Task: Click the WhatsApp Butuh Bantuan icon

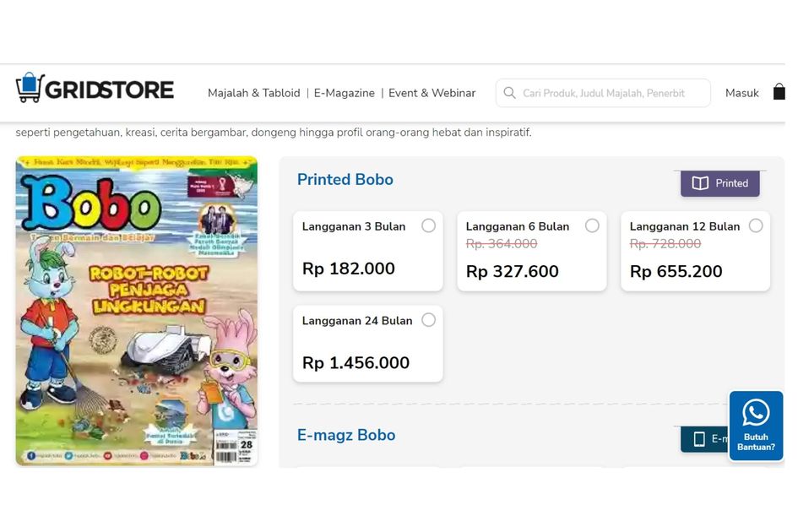Action: (x=756, y=414)
